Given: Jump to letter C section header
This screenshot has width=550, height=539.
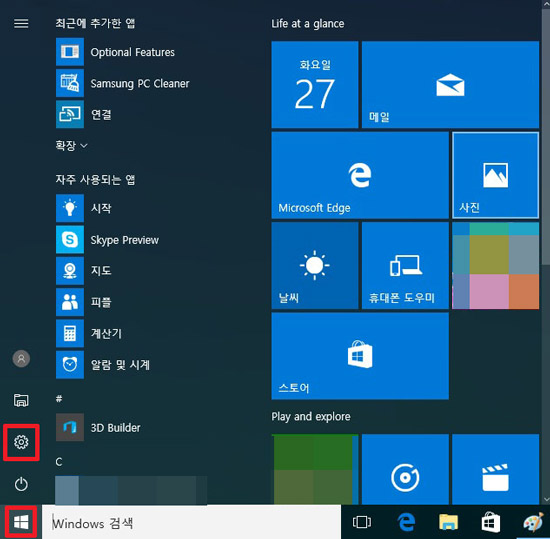Looking at the screenshot, I should coord(59,462).
